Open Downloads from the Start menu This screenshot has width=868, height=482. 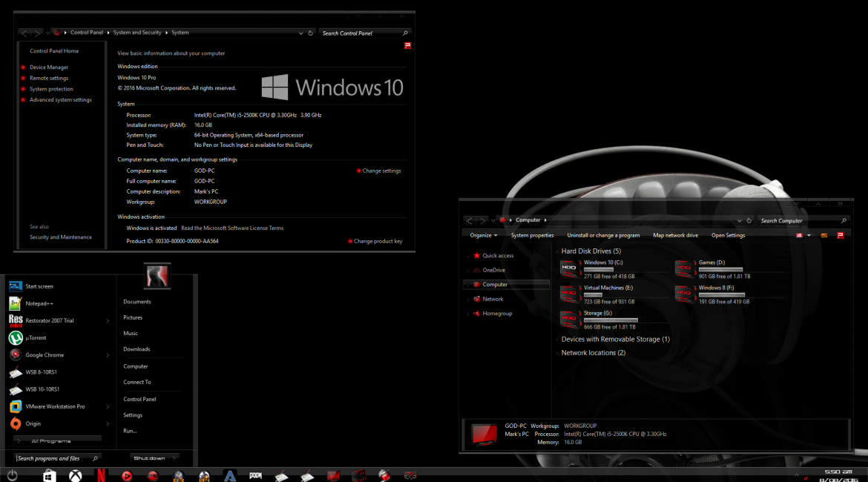pos(137,349)
